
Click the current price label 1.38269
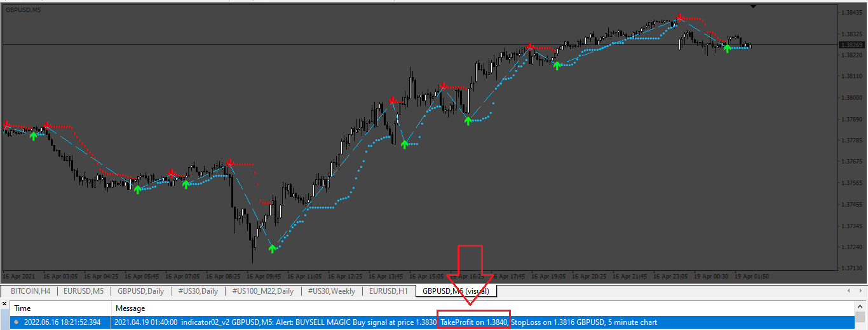pyautogui.click(x=850, y=45)
